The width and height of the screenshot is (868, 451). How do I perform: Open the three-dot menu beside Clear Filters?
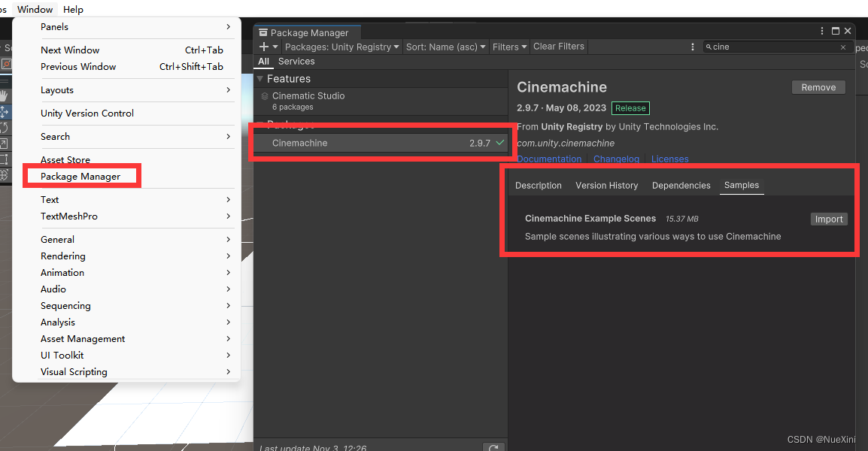pos(693,47)
